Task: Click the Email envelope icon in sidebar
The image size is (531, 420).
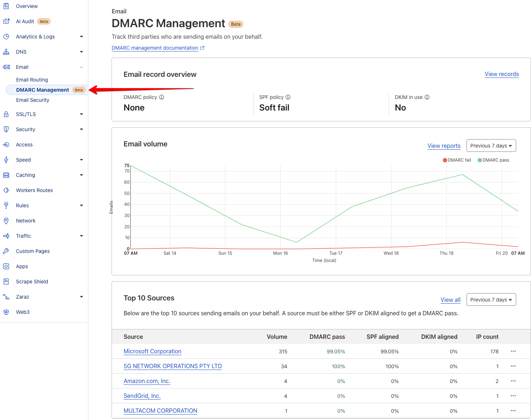Action: pyautogui.click(x=6, y=67)
